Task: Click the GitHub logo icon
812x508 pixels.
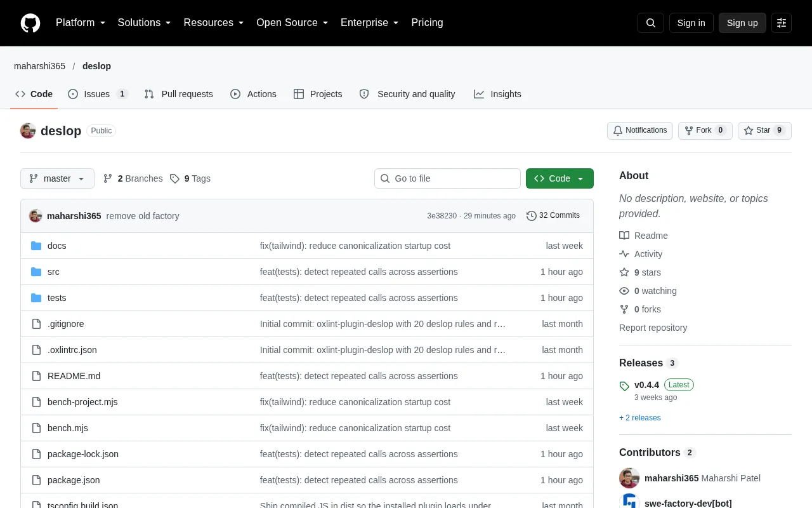Action: pos(30,23)
